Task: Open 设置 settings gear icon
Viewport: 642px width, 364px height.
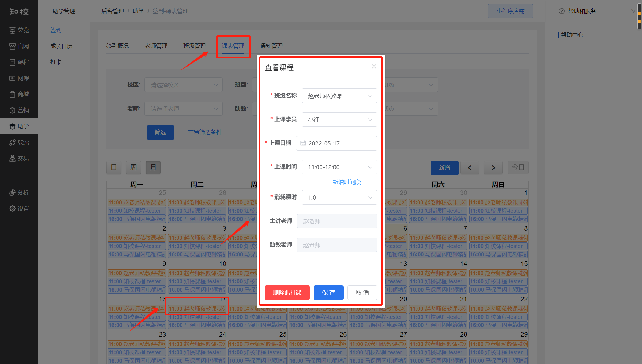Action: pos(12,208)
